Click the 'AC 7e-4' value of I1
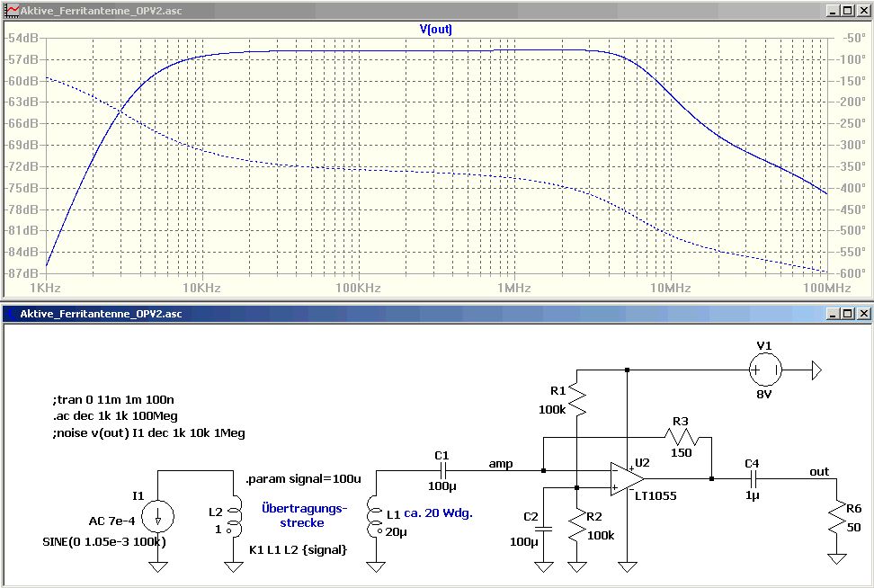The width and height of the screenshot is (874, 588). [111, 521]
